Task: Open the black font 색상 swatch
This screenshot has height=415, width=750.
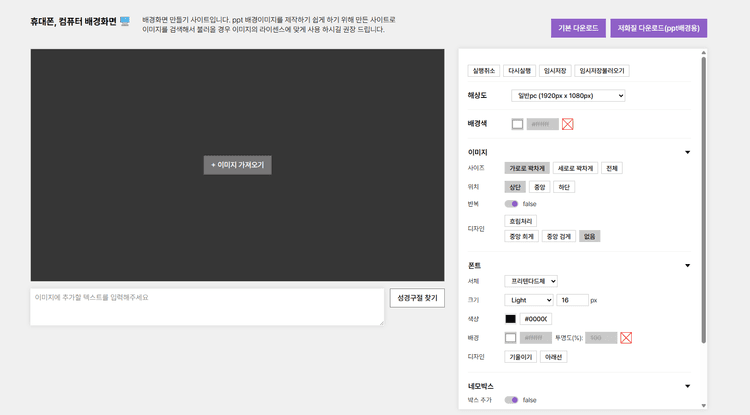Action: (x=510, y=319)
